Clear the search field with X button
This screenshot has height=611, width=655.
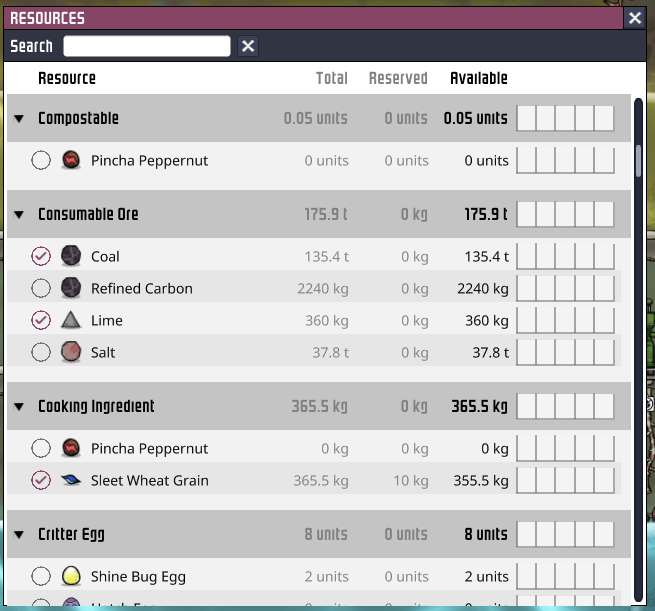pyautogui.click(x=248, y=46)
